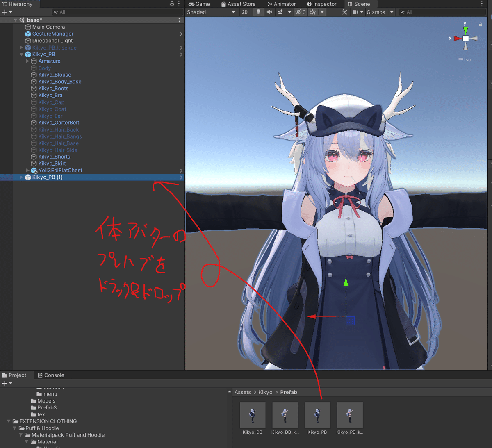
Task: Open Shaded draw mode dropdown
Action: pyautogui.click(x=211, y=12)
